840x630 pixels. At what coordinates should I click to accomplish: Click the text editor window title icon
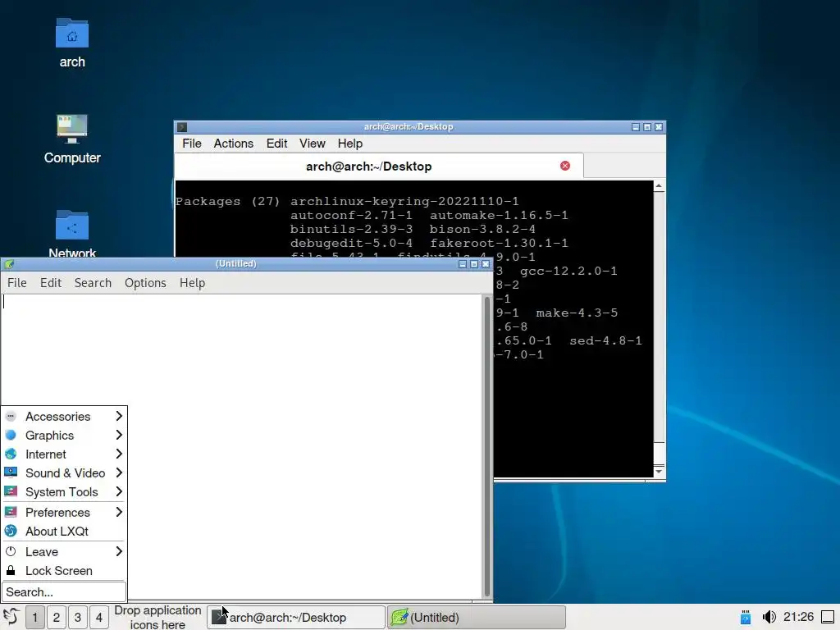pyautogui.click(x=8, y=263)
